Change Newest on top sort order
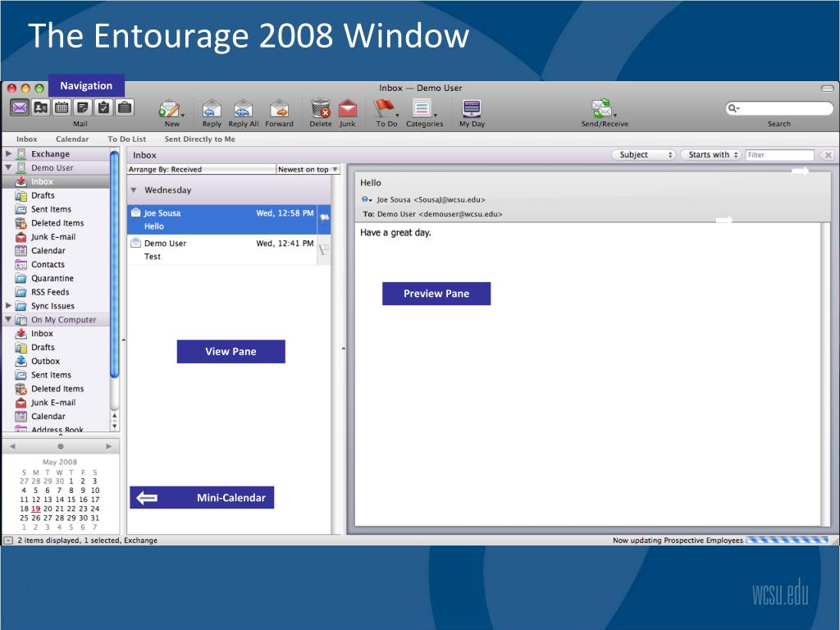Viewport: 840px width, 630px height. [308, 169]
